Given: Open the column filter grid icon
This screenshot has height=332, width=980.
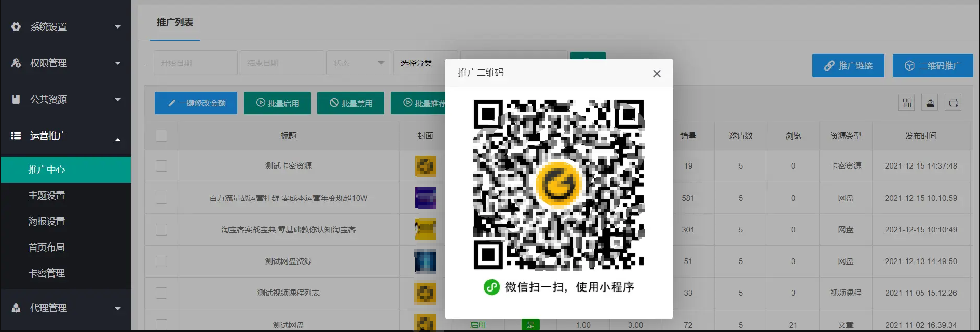Looking at the screenshot, I should coord(907,103).
